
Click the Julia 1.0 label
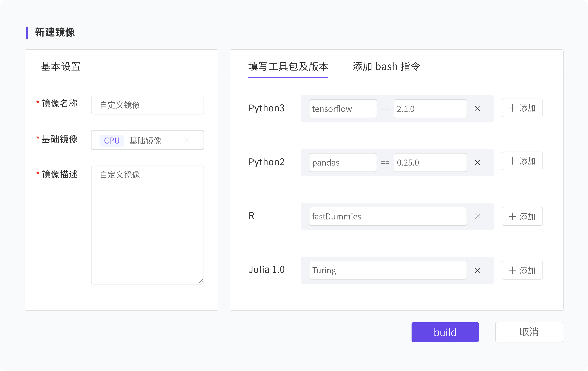(x=266, y=270)
